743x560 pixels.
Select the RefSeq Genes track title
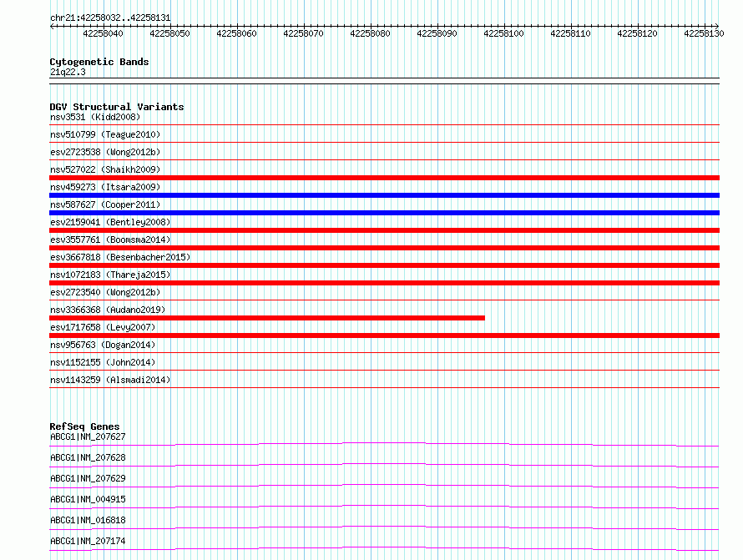tap(84, 426)
